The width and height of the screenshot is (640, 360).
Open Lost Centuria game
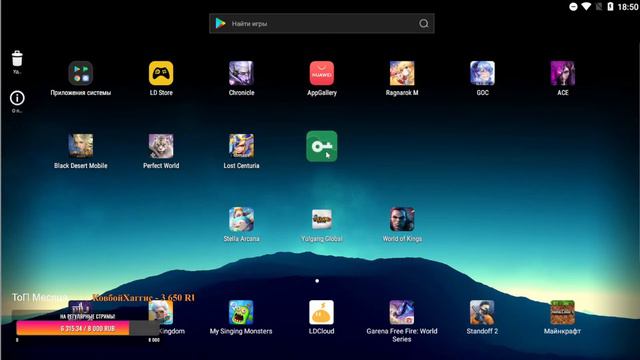coord(241,146)
